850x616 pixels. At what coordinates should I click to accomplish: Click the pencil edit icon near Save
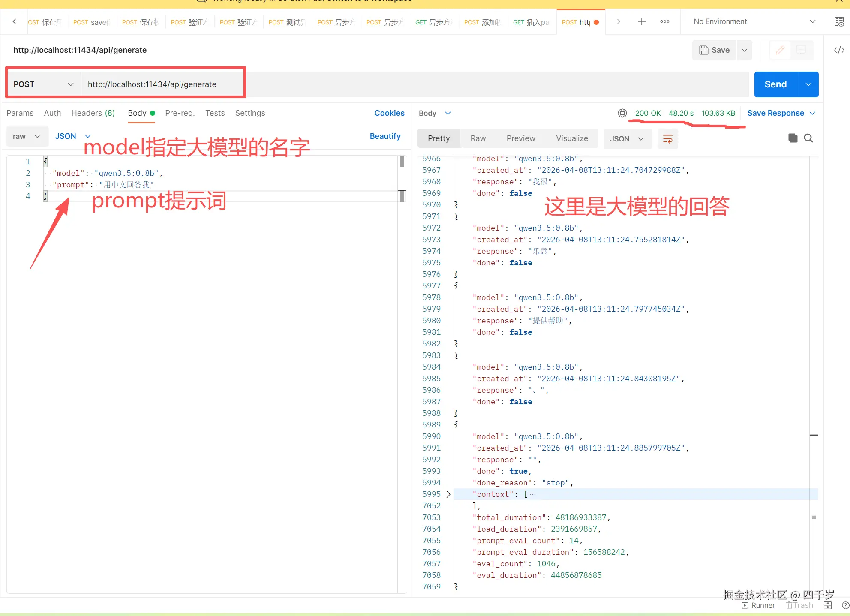[780, 50]
